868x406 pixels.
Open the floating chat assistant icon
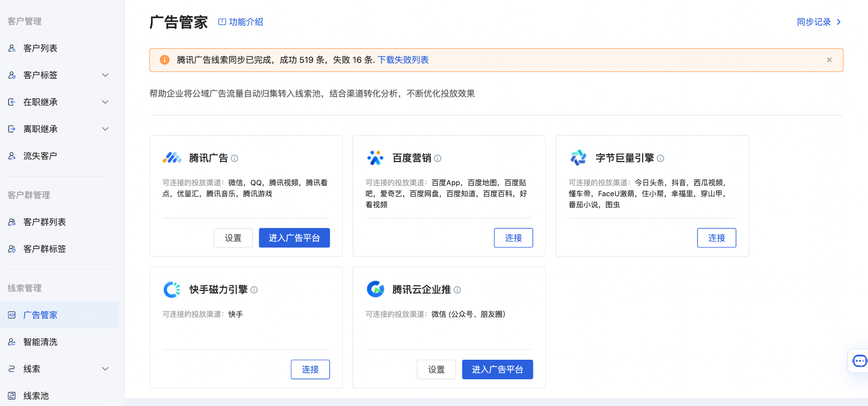[859, 361]
